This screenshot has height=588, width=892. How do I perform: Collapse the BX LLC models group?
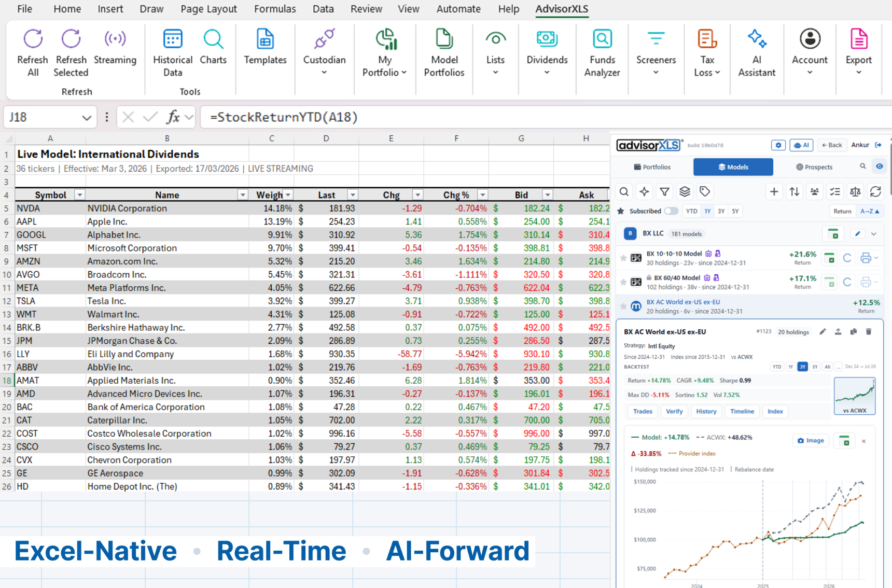click(874, 234)
